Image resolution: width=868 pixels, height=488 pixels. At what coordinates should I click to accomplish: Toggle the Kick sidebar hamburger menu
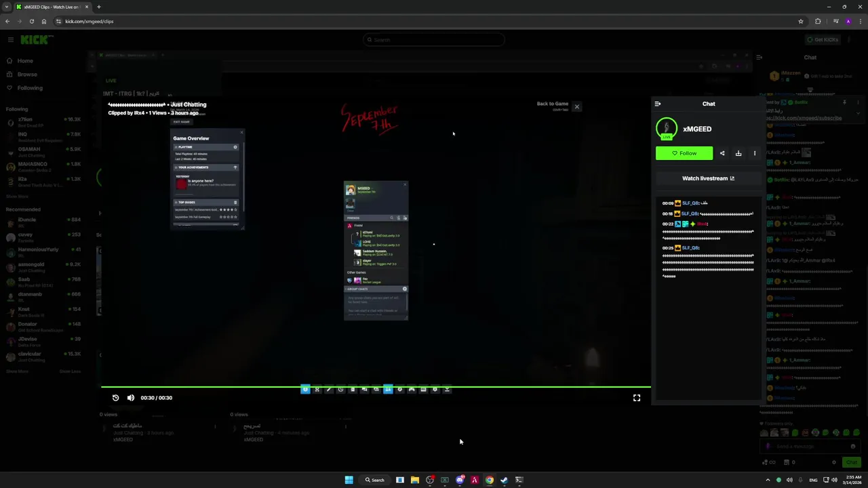[x=11, y=39]
